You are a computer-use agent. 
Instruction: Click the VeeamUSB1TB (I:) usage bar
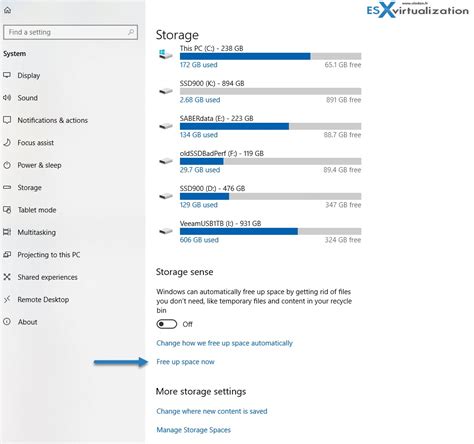click(x=270, y=232)
